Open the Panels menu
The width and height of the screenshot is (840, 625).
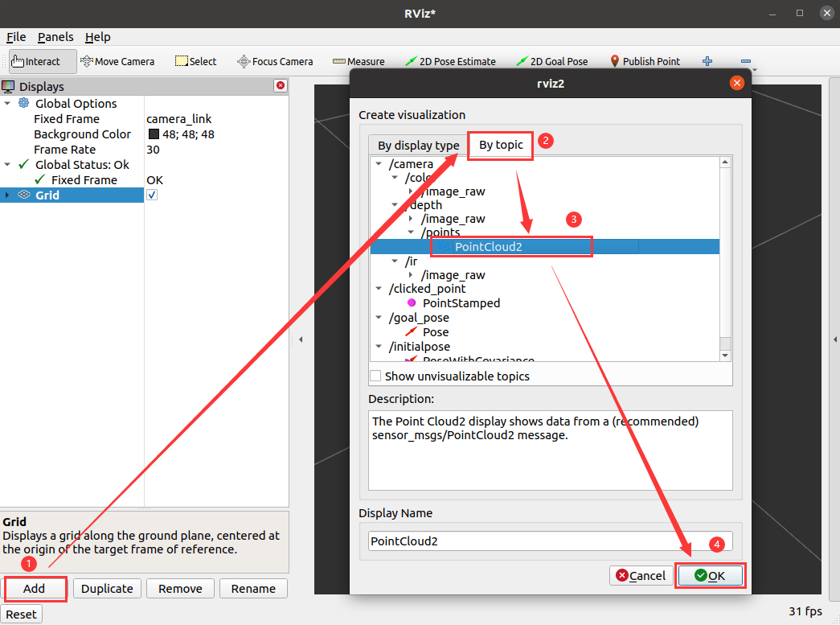(x=55, y=37)
